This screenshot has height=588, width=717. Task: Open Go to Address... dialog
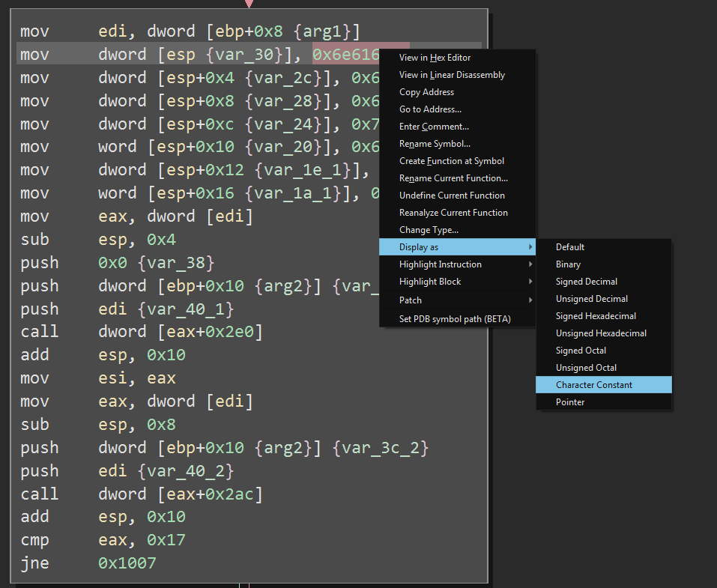(x=457, y=109)
